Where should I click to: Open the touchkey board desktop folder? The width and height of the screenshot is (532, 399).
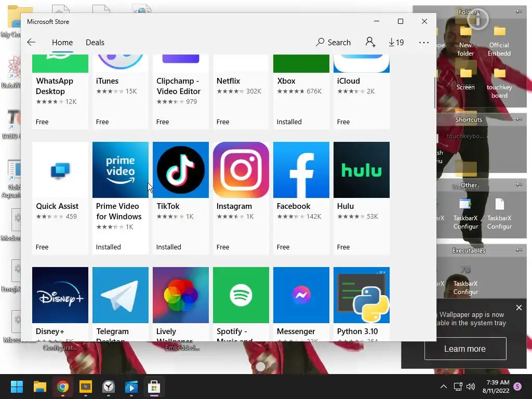pos(499,83)
